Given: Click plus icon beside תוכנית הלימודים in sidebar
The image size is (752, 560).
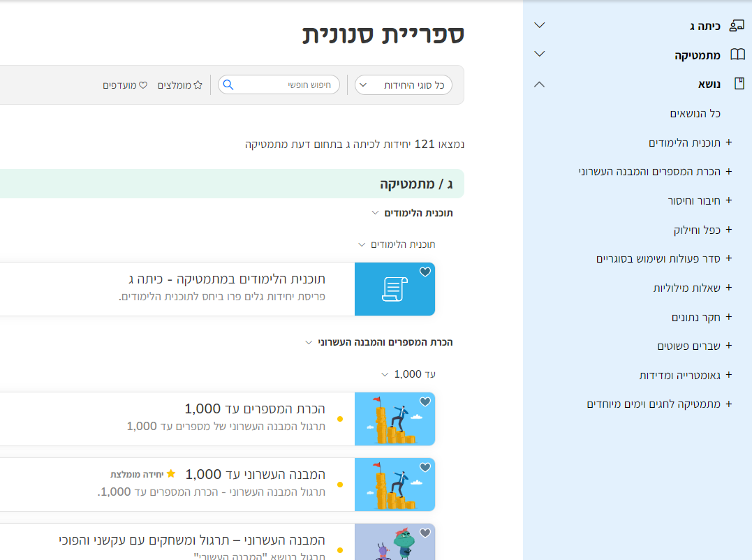Looking at the screenshot, I should point(729,142).
